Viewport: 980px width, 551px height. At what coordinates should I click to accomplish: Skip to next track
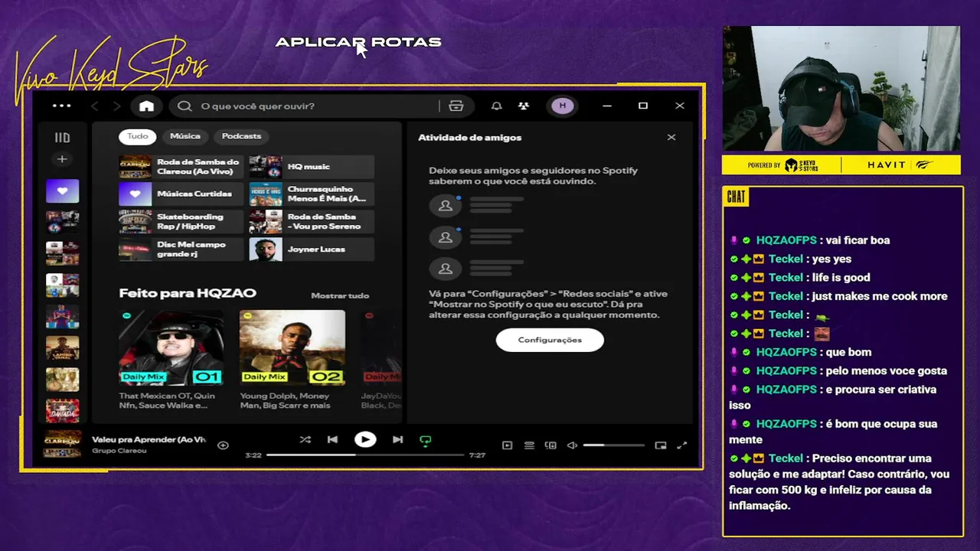(397, 440)
